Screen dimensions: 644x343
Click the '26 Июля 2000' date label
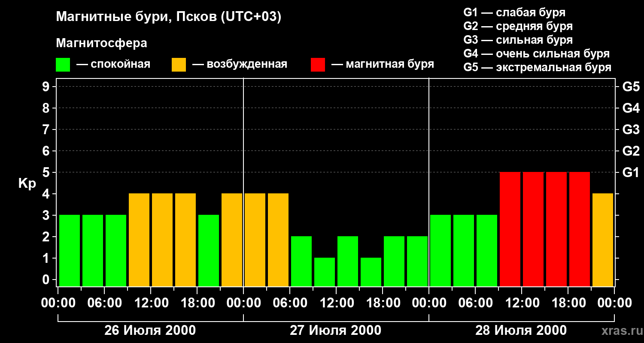(150, 331)
